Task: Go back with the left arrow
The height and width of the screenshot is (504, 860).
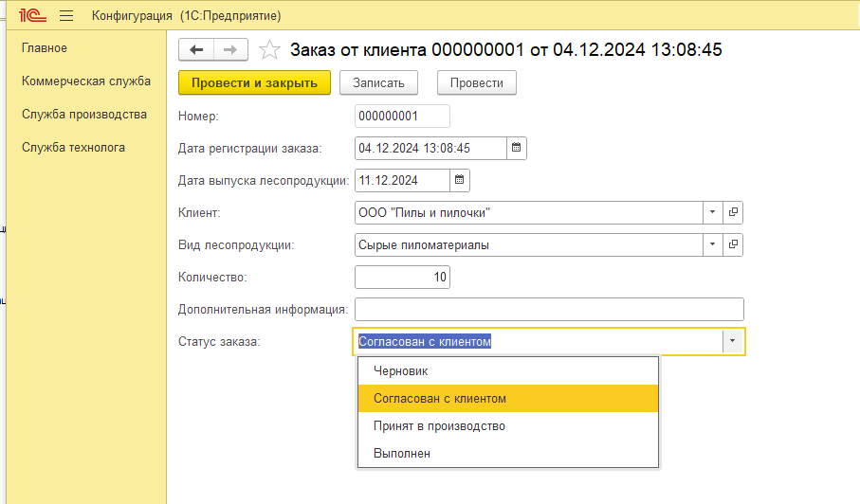Action: pyautogui.click(x=196, y=49)
